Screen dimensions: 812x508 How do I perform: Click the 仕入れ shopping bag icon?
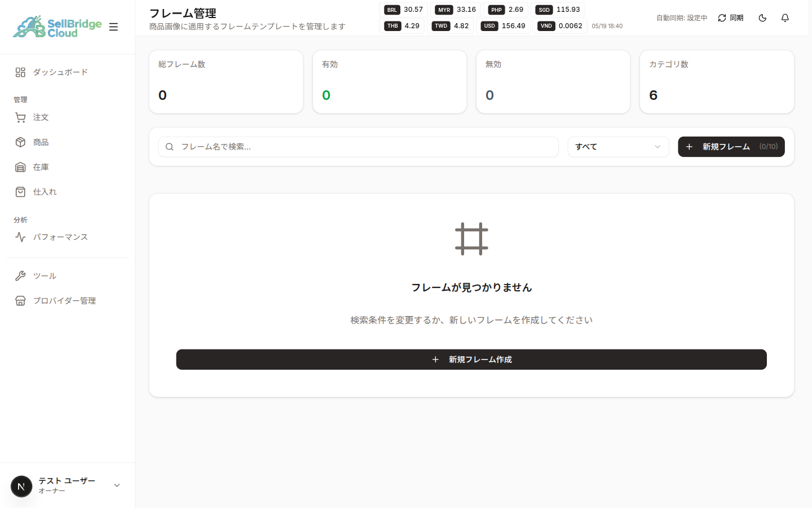tap(20, 192)
